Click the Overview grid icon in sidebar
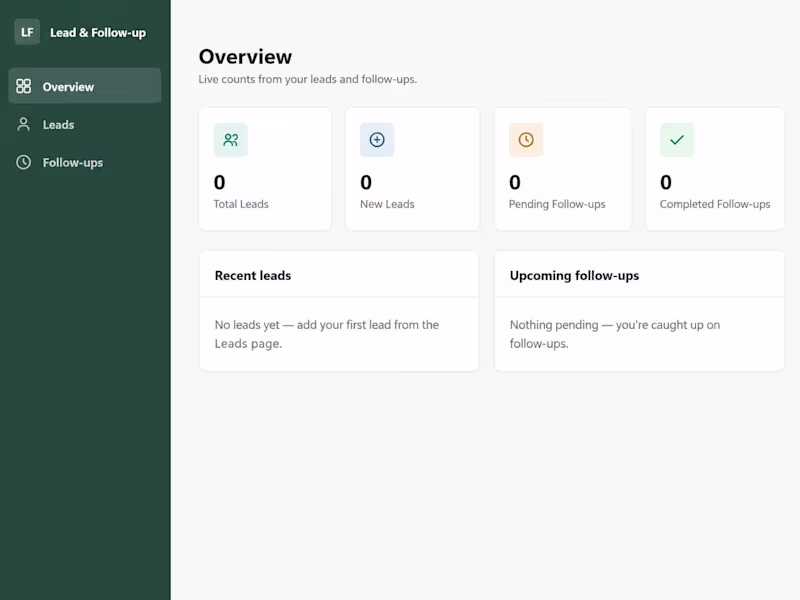This screenshot has width=800, height=600. pos(23,86)
